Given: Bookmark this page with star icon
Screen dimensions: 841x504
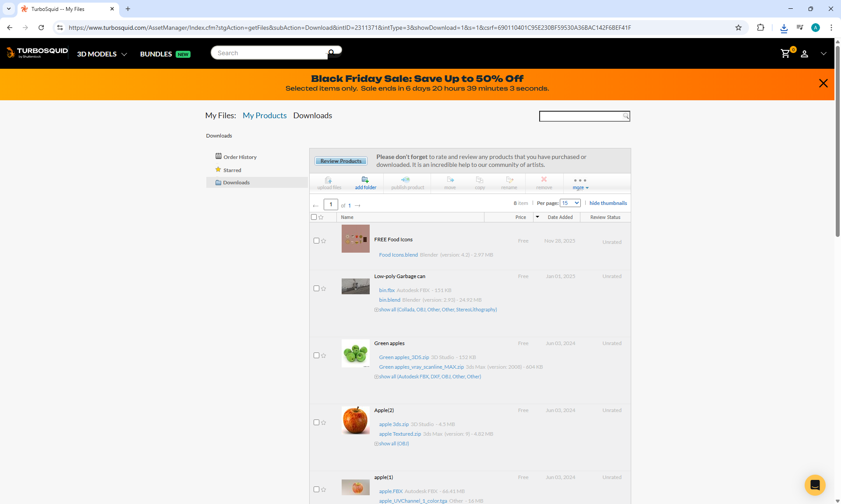Looking at the screenshot, I should pyautogui.click(x=739, y=28).
